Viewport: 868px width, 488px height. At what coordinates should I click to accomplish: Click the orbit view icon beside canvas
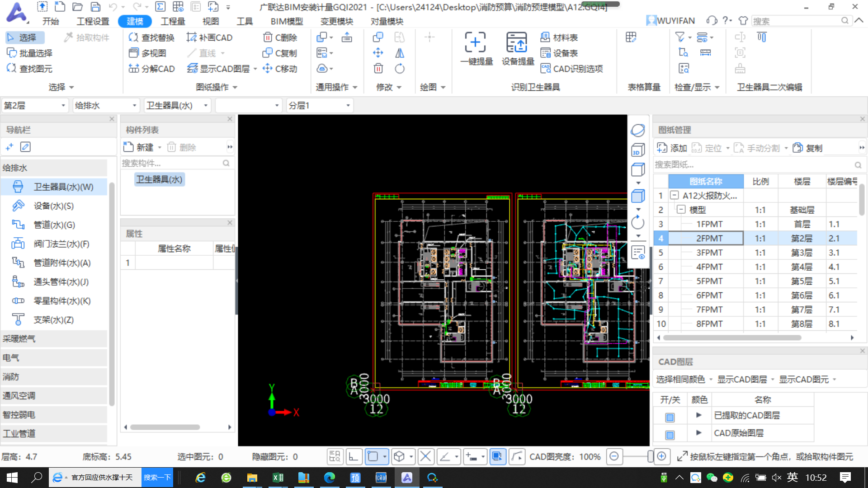click(638, 130)
